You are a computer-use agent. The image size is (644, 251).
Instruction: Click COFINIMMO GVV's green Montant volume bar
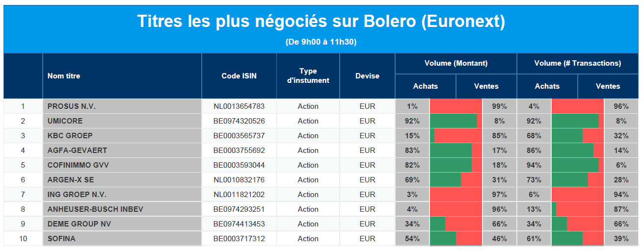tap(451, 165)
